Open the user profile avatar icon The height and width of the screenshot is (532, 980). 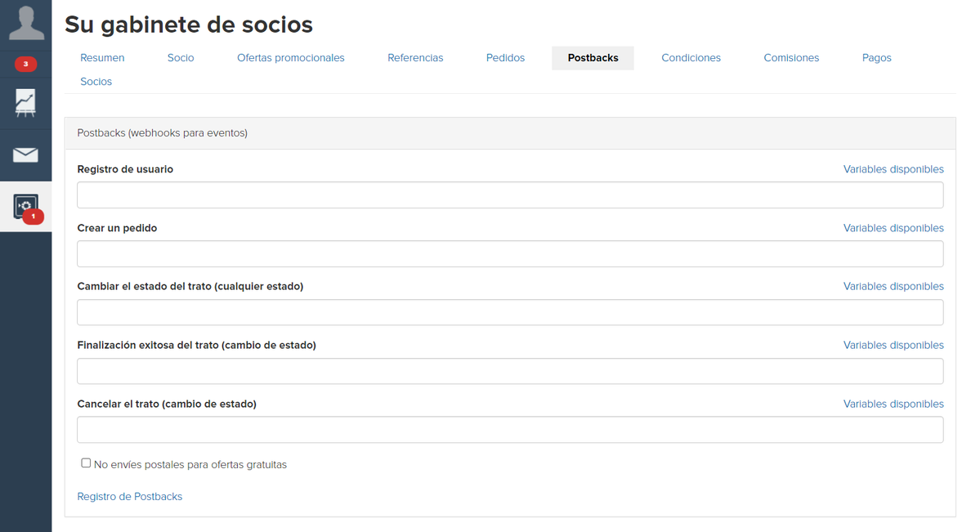(x=26, y=23)
